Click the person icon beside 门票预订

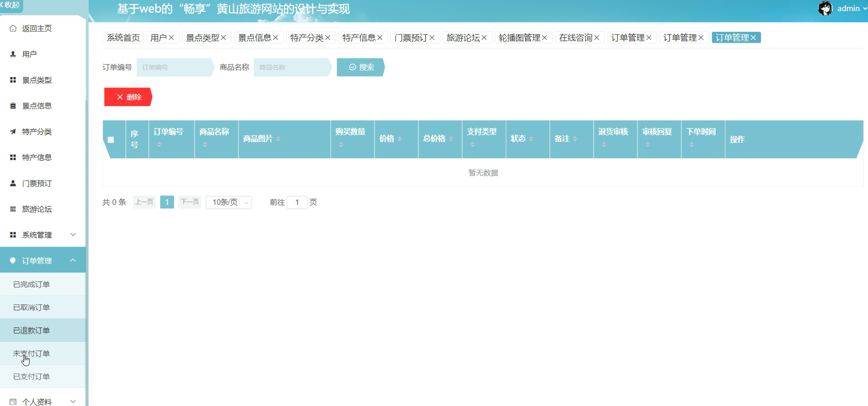point(13,183)
